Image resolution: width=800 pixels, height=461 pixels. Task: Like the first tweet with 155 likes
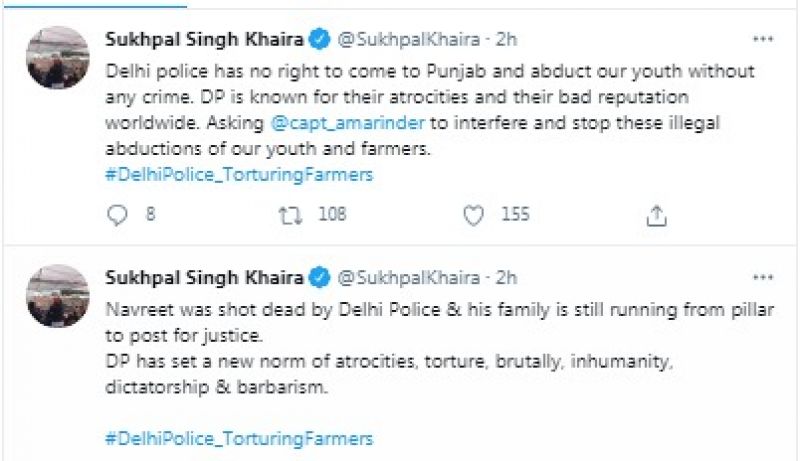[476, 214]
